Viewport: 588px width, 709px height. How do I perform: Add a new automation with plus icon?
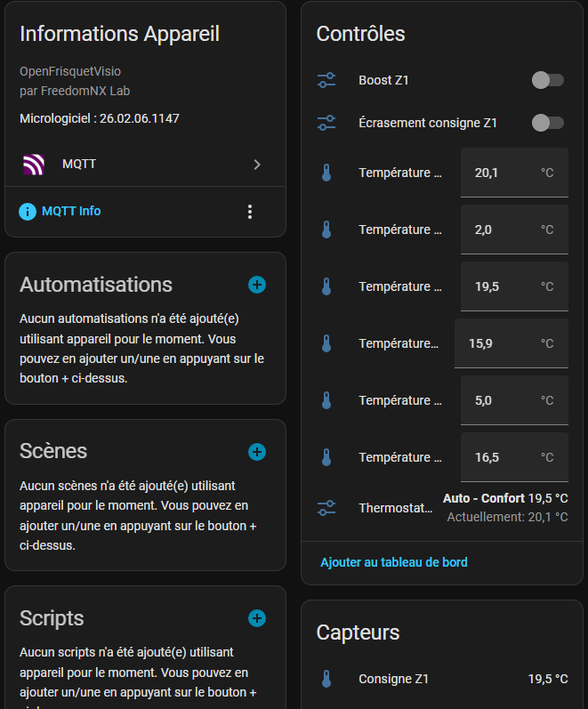[257, 285]
